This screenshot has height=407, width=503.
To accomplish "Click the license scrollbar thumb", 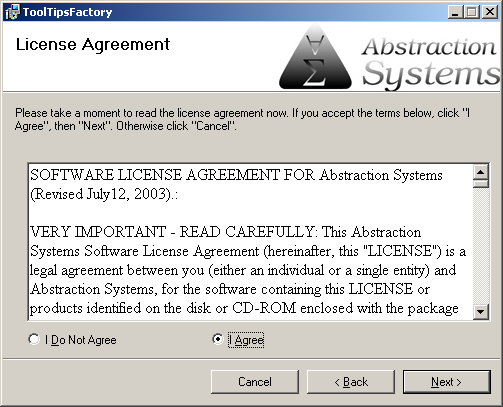I will pyautogui.click(x=481, y=184).
